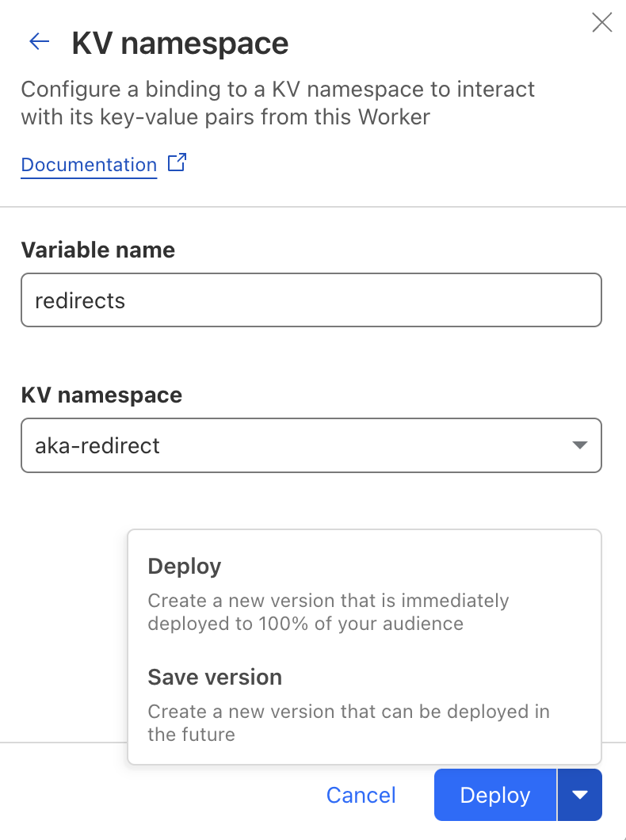Click the X in the top right corner
The width and height of the screenshot is (626, 840).
tap(602, 22)
